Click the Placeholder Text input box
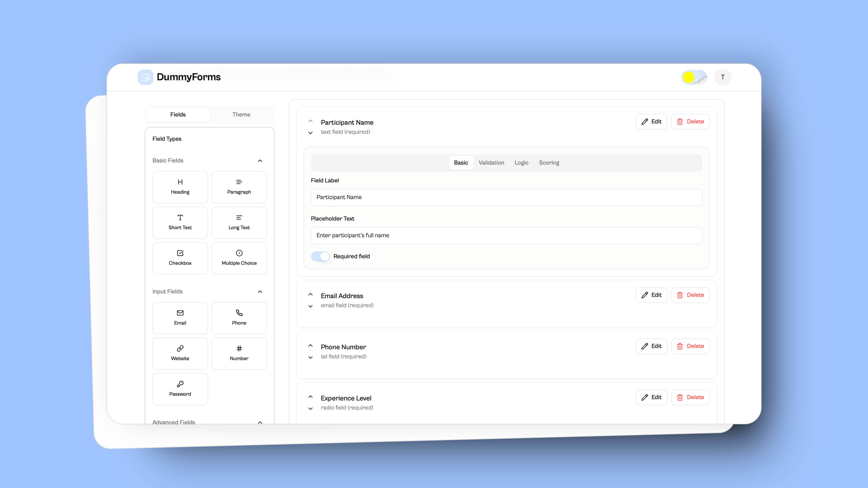868x488 pixels. (x=506, y=235)
